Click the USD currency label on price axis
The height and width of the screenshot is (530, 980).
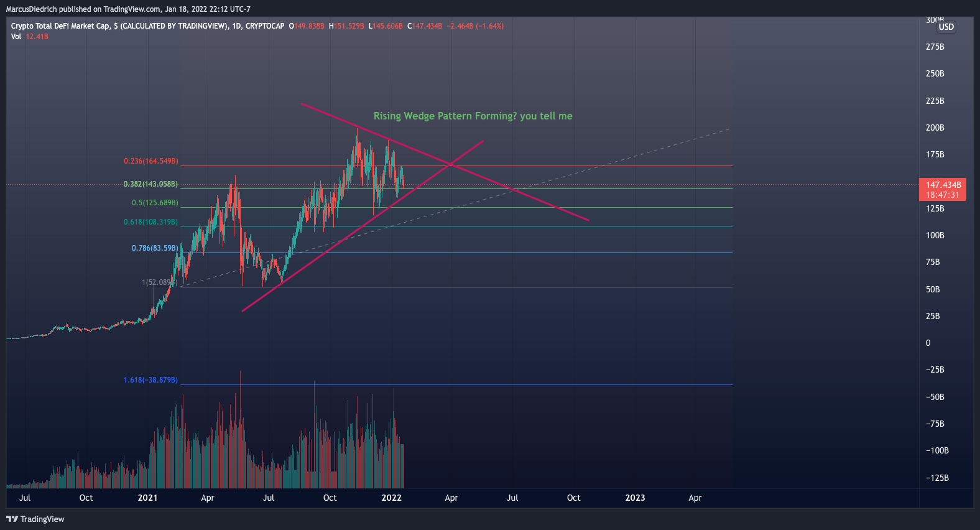946,27
